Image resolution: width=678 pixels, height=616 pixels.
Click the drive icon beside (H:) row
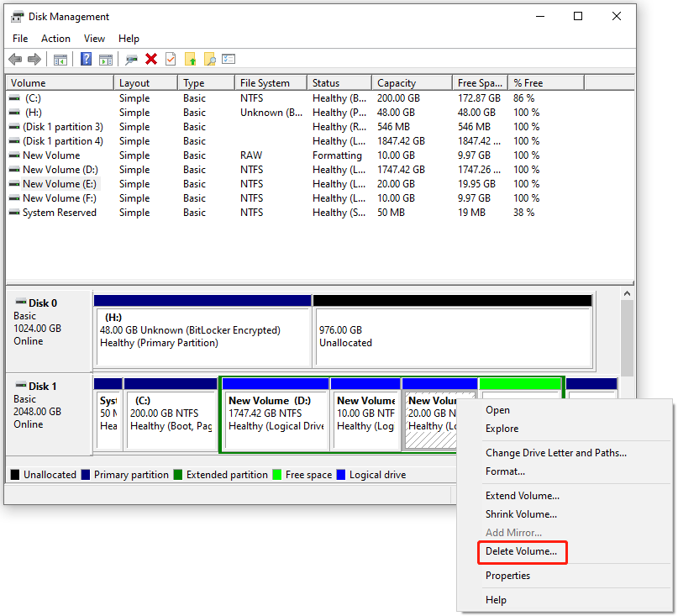14,113
